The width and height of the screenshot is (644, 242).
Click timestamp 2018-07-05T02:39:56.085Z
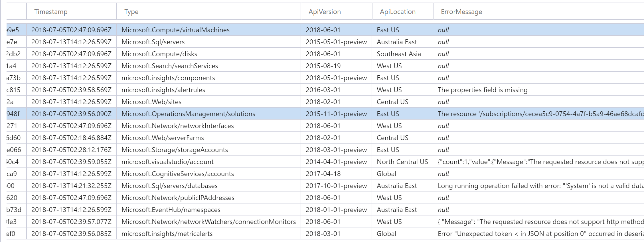point(71,234)
